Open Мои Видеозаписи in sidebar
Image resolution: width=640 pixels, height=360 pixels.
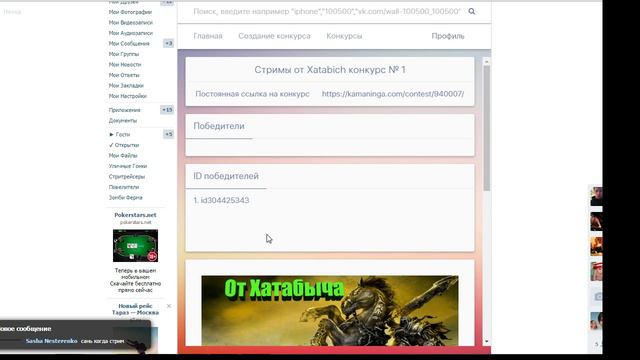coord(131,22)
